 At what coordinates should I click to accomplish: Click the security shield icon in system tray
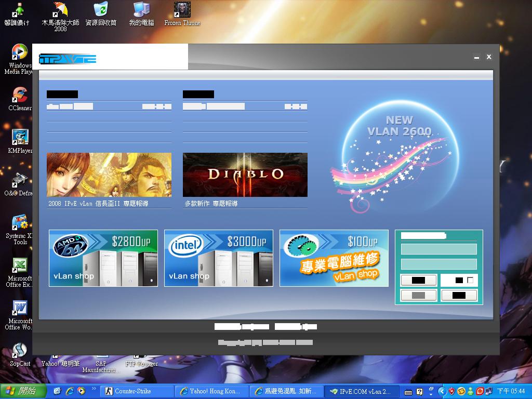click(x=451, y=391)
